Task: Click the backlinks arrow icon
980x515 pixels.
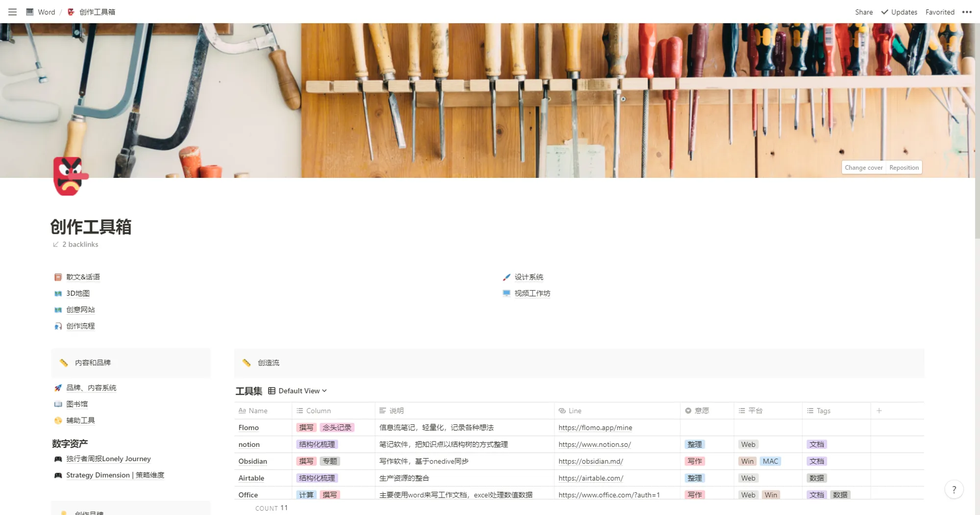Action: point(55,244)
